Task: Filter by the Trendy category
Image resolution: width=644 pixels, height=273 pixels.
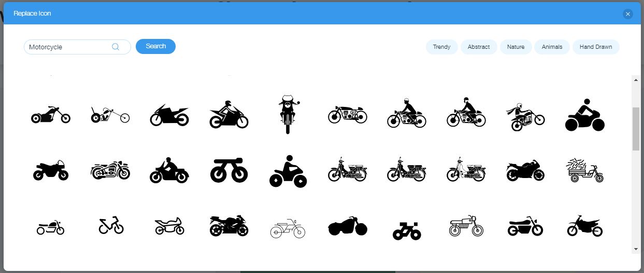Action: point(441,47)
